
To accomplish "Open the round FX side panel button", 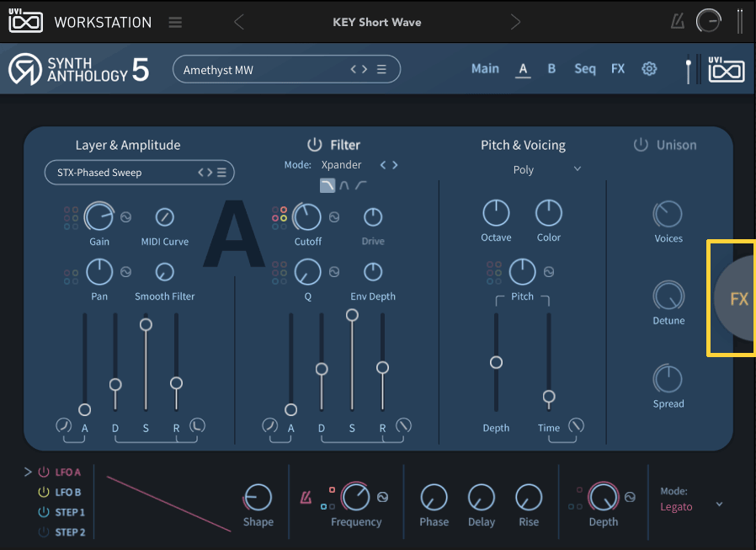I will [x=735, y=298].
